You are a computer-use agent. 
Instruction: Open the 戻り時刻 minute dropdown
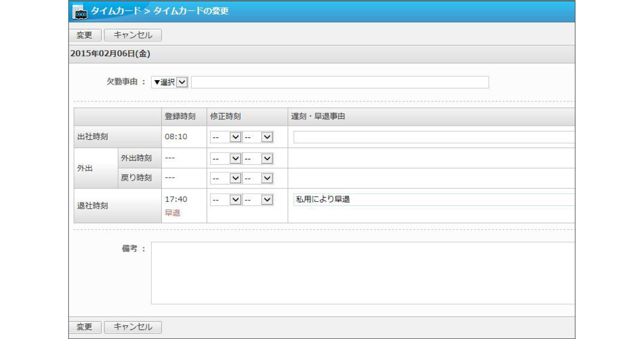[258, 178]
